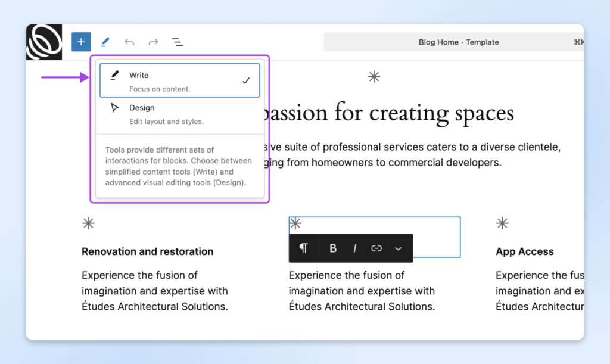Open the Document Overview panel
Image resolution: width=610 pixels, height=364 pixels.
tap(178, 42)
